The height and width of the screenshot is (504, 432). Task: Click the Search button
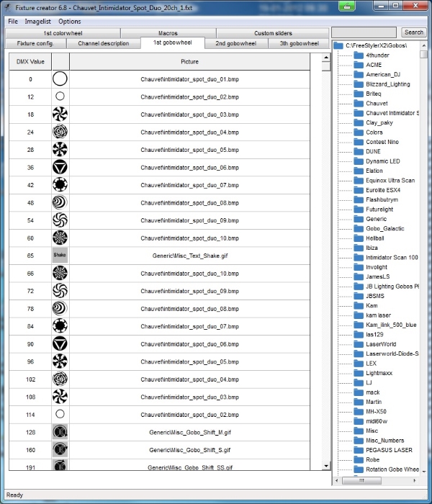(414, 32)
